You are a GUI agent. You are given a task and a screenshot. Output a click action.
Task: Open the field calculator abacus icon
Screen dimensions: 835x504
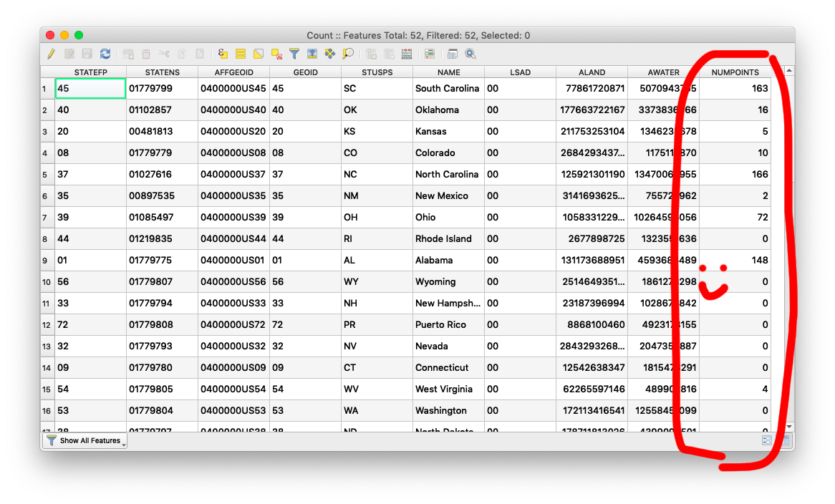407,54
